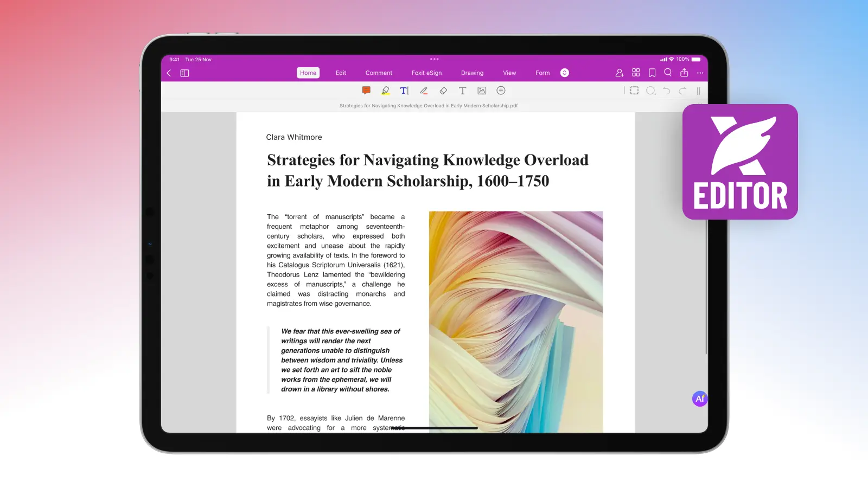Open the thumbnails grid view icon

pyautogui.click(x=636, y=73)
